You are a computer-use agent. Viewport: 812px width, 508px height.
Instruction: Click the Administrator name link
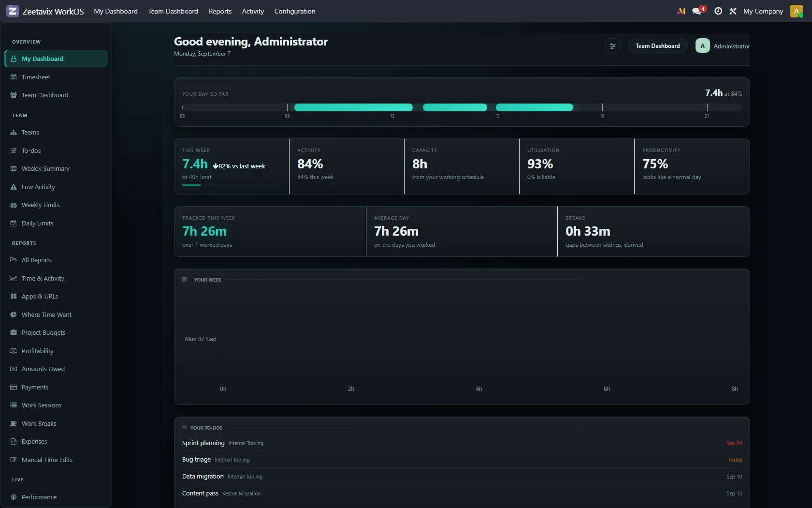[x=732, y=46]
